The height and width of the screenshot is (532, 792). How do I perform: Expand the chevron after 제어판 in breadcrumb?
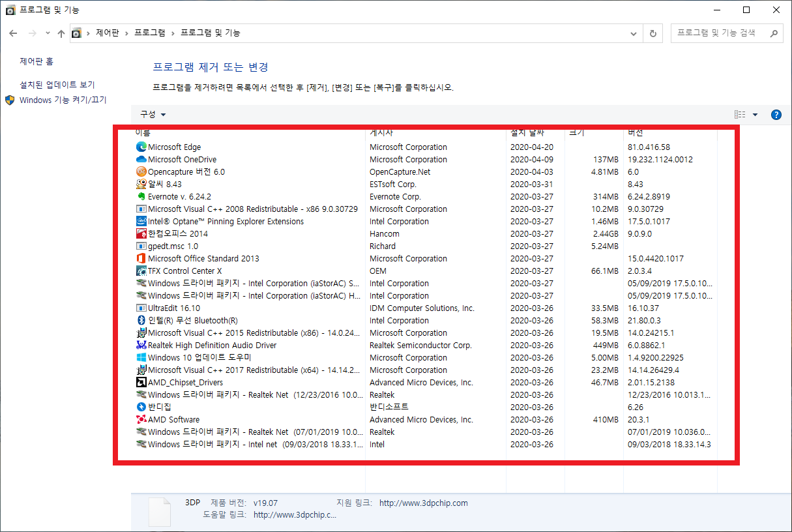point(127,33)
